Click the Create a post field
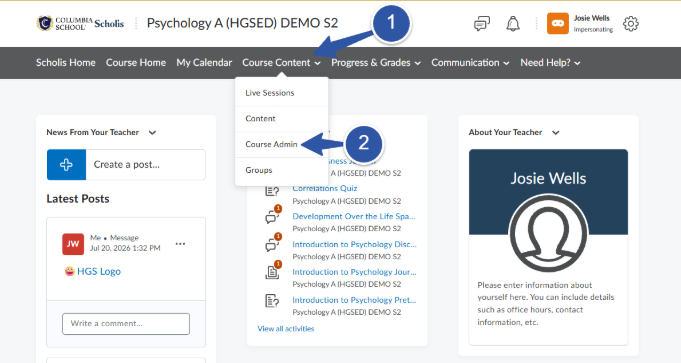 [x=145, y=165]
